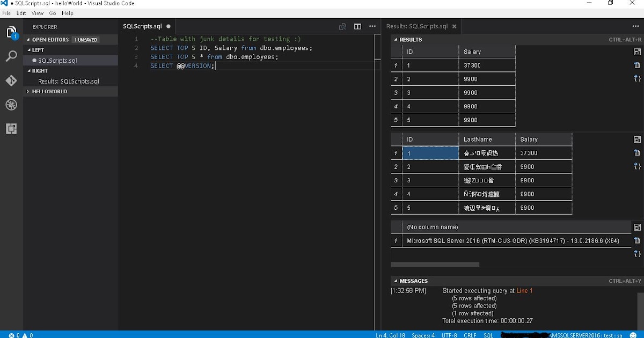Open the Search icon in activity bar
The image size is (644, 338).
(x=12, y=56)
